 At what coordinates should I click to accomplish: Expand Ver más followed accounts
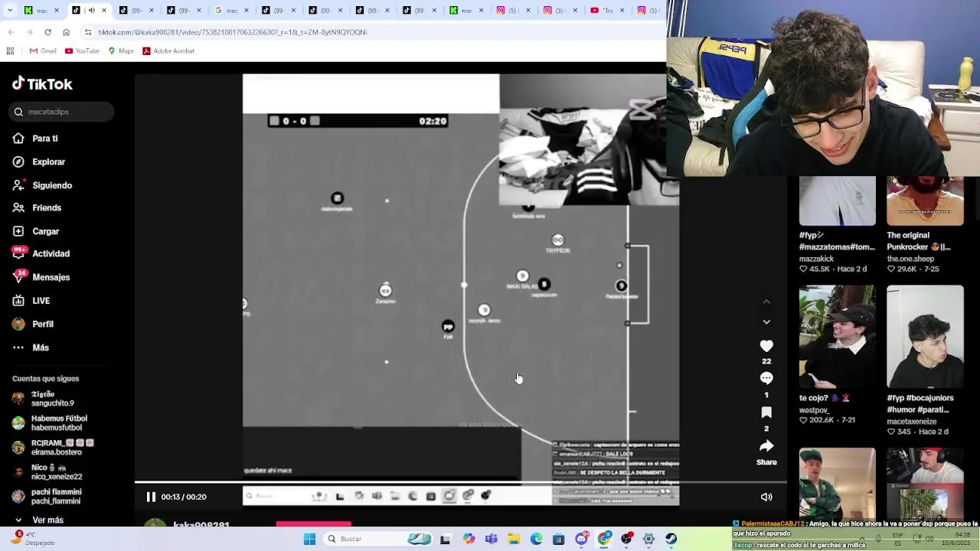[x=40, y=520]
